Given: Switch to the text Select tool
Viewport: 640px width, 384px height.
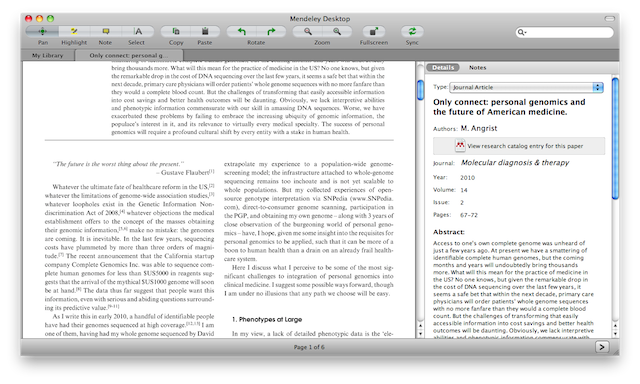Looking at the screenshot, I should tap(138, 31).
